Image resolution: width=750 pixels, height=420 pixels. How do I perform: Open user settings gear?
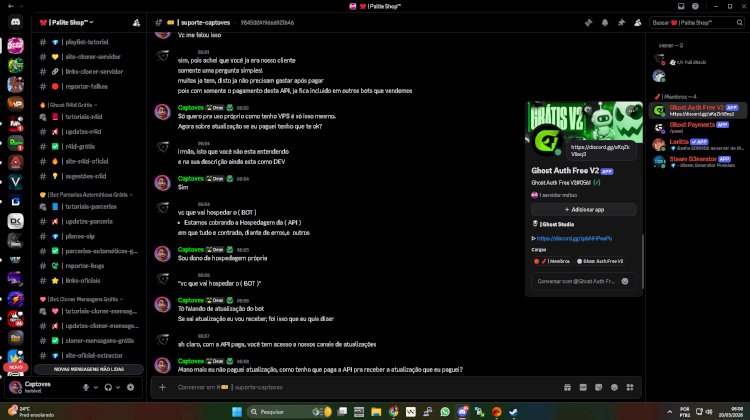[131, 387]
